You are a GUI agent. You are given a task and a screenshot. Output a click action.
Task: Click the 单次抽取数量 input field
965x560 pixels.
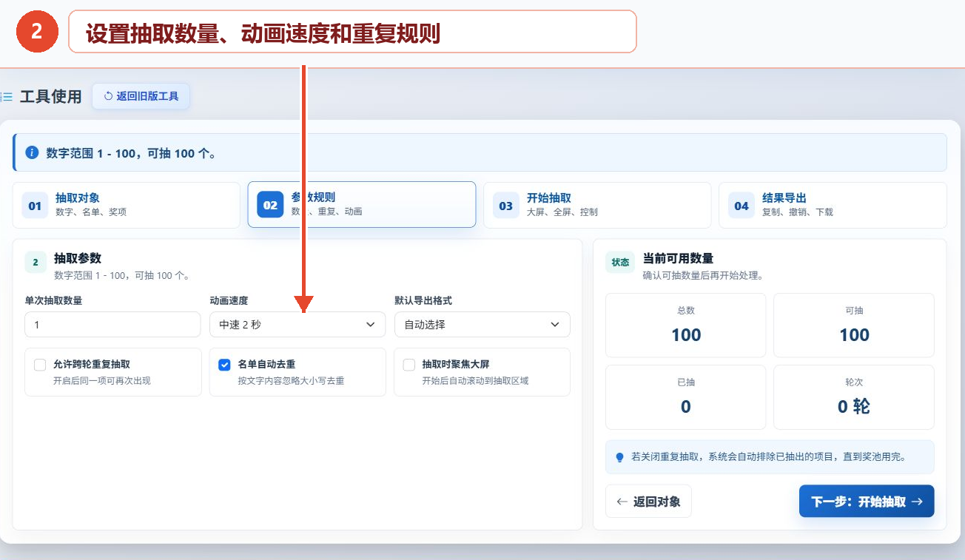point(112,325)
